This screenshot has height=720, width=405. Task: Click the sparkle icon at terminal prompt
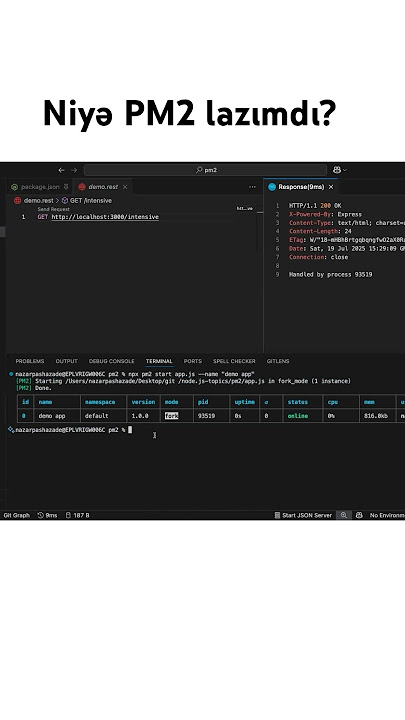pos(11,430)
